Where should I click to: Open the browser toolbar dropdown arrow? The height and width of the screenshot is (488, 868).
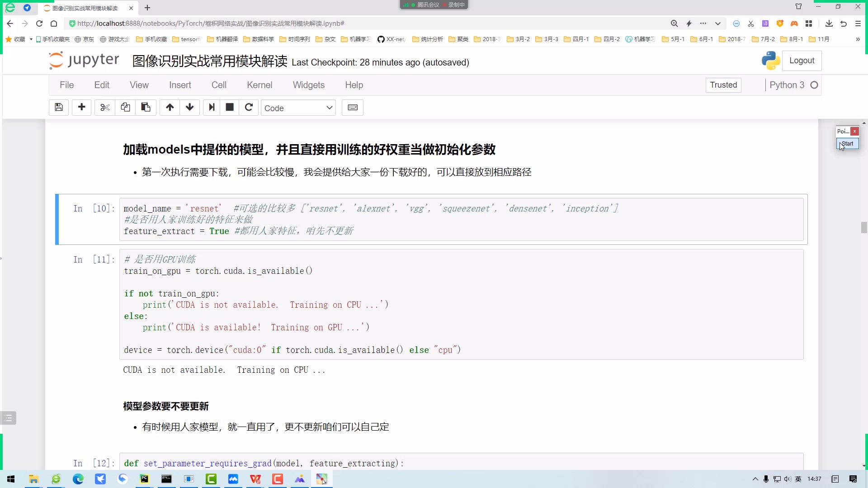pyautogui.click(x=717, y=23)
